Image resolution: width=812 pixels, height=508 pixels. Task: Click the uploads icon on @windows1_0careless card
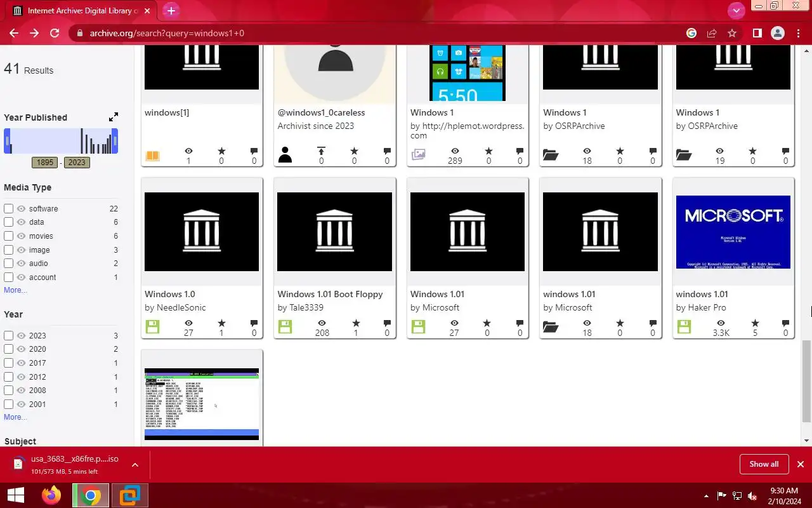(321, 151)
